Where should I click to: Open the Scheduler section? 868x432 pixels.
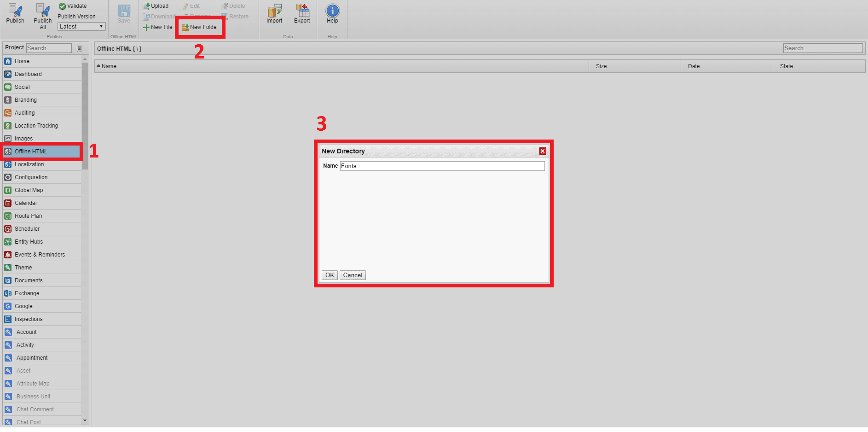(x=28, y=228)
